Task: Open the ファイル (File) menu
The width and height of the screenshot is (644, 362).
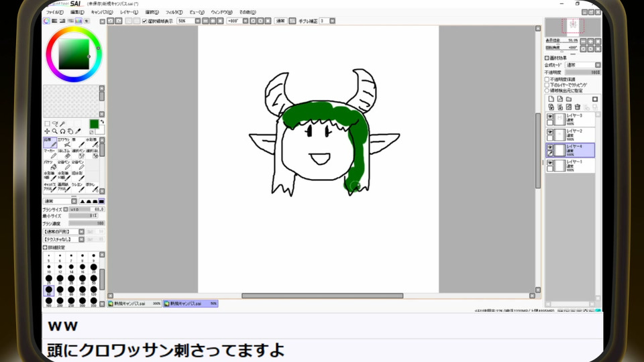Action: pos(54,12)
